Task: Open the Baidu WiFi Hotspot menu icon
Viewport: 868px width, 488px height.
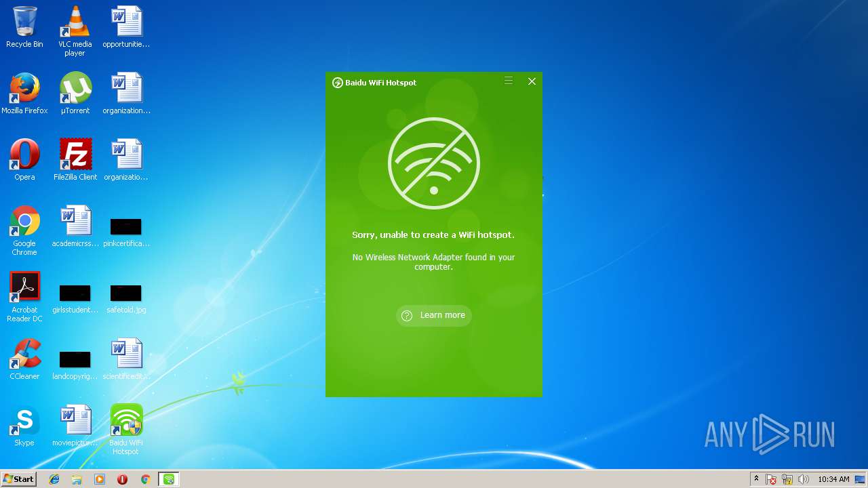Action: tap(509, 81)
